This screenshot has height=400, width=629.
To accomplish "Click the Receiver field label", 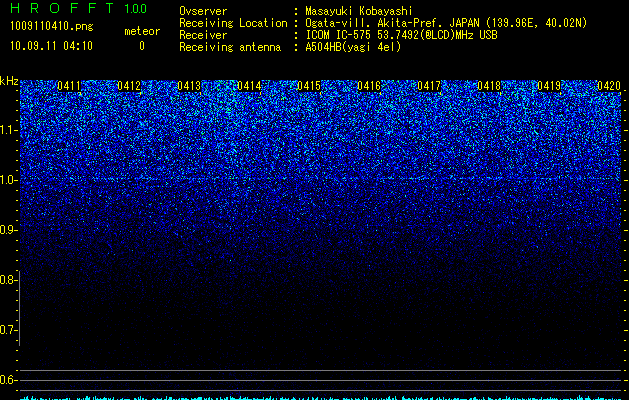I will pyautogui.click(x=203, y=35).
